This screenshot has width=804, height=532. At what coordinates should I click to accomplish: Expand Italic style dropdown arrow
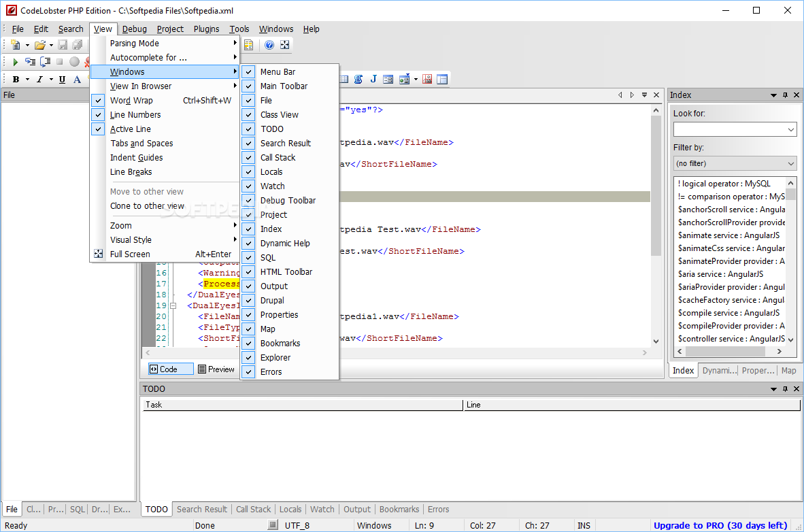pos(51,80)
